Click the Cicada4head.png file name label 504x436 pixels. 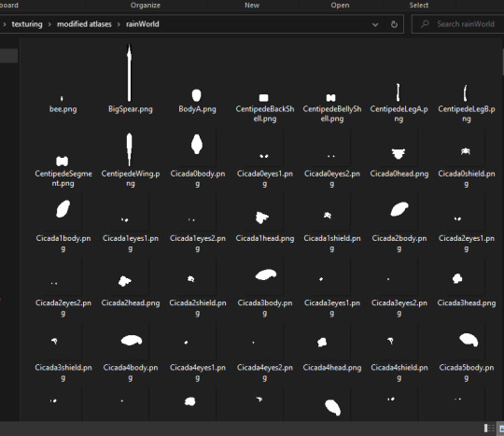pyautogui.click(x=332, y=368)
